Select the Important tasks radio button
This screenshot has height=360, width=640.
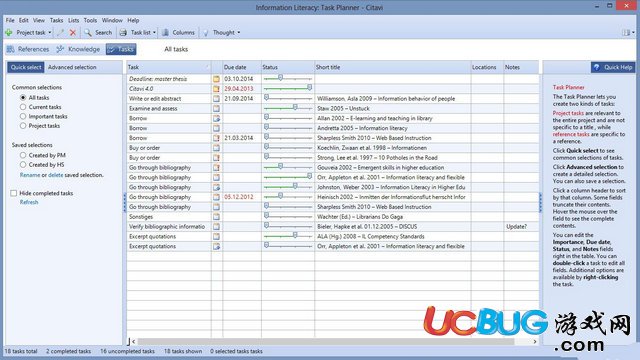click(23, 116)
